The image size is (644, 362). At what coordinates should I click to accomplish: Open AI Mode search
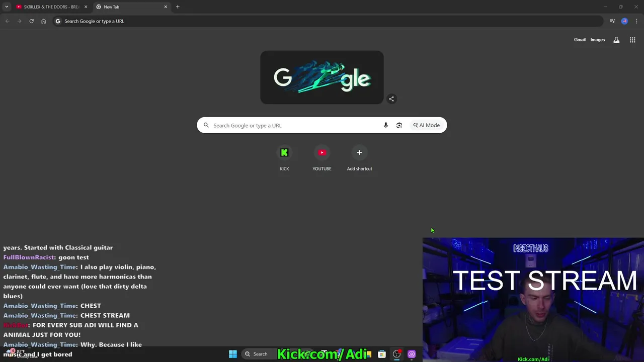[426, 125]
